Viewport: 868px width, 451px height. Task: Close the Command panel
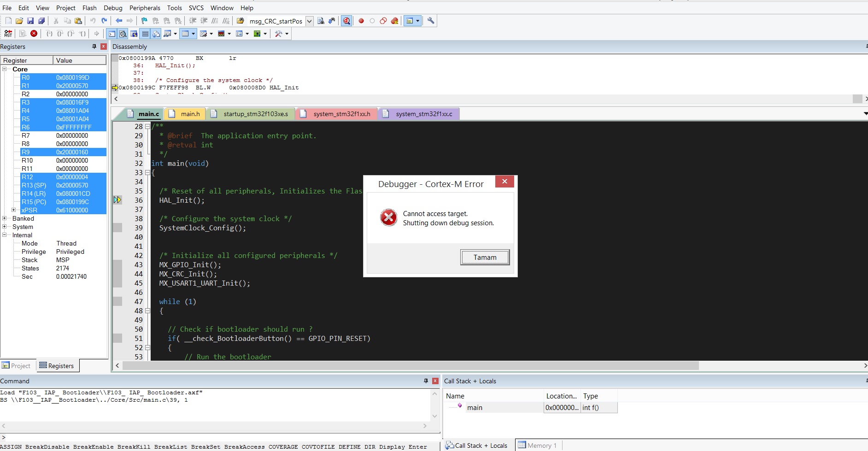pos(435,381)
